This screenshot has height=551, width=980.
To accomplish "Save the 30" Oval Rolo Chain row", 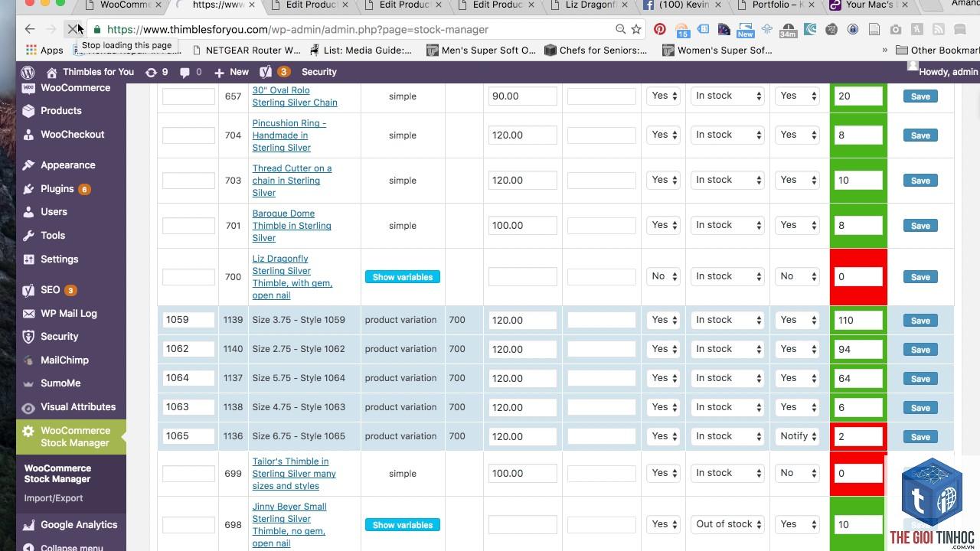I will 920,96.
